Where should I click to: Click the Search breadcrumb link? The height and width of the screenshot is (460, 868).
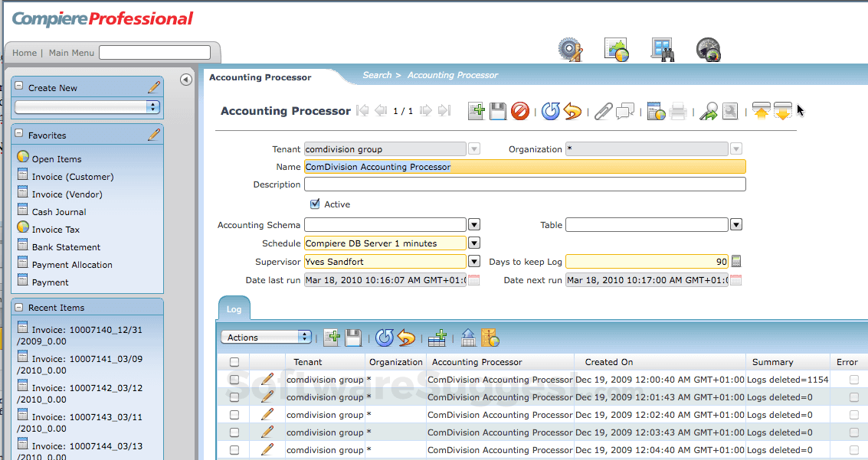(x=377, y=75)
